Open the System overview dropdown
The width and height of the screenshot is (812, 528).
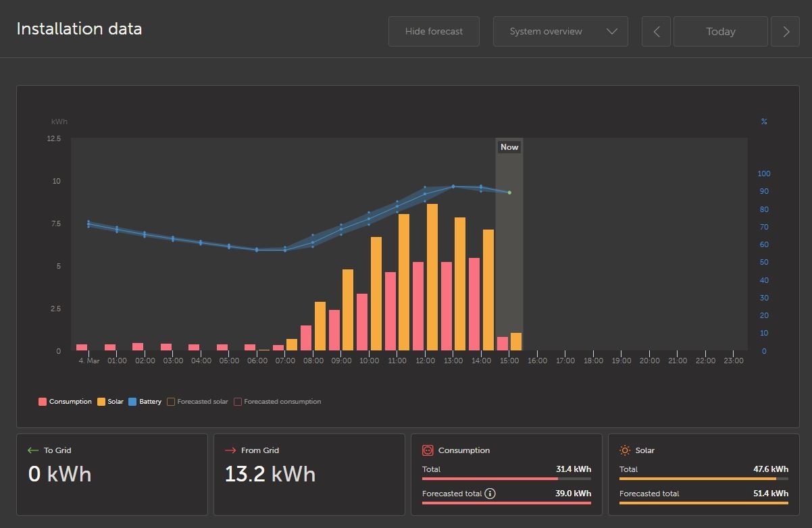pyautogui.click(x=546, y=32)
